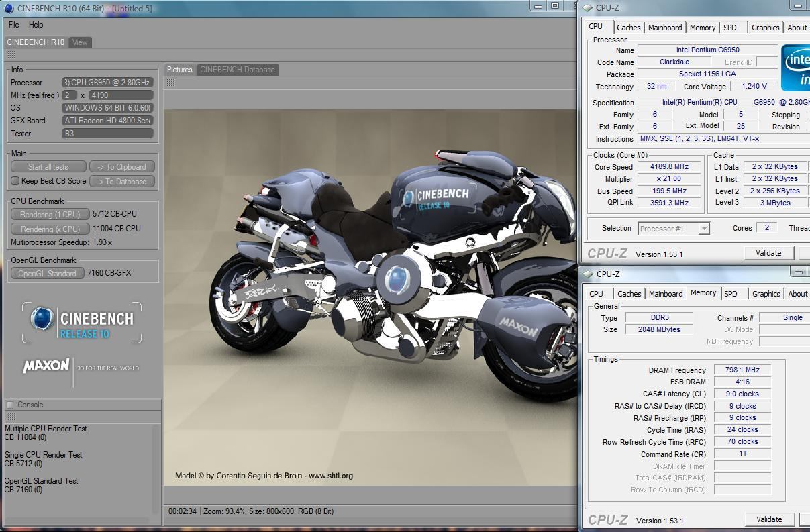Click the grip handle below Console header
The width and height of the screenshot is (810, 532).
(11, 417)
